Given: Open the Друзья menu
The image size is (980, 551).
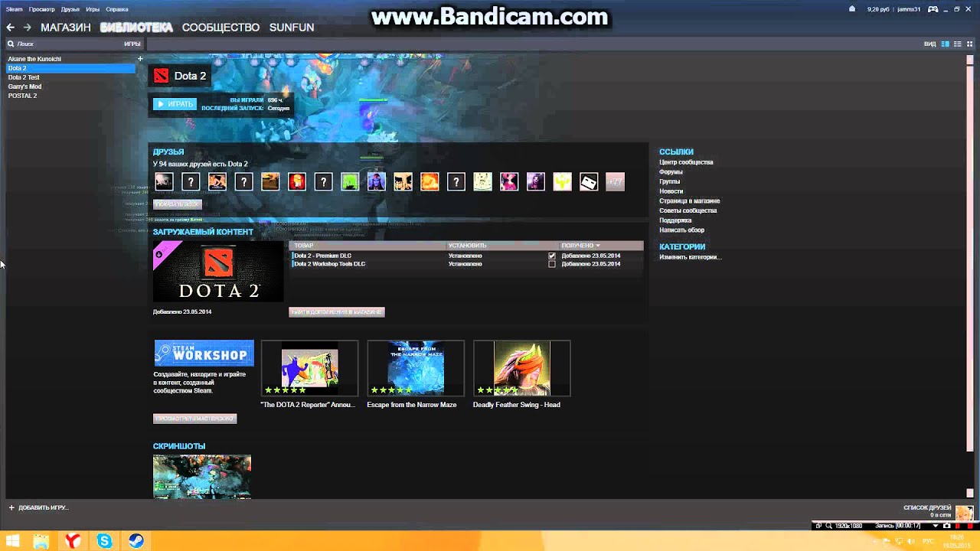Looking at the screenshot, I should click(x=70, y=9).
